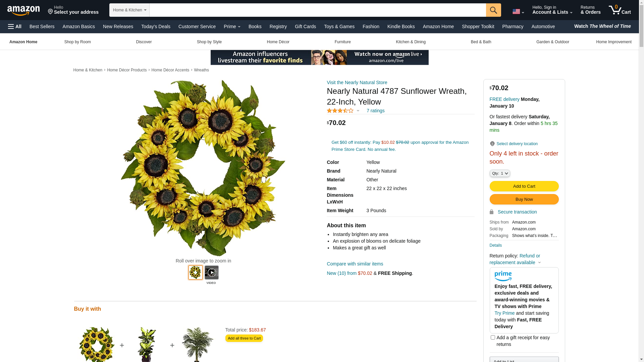The image size is (644, 362).
Task: Expand the Home & Kitchen search category dropdown
Action: pyautogui.click(x=129, y=10)
